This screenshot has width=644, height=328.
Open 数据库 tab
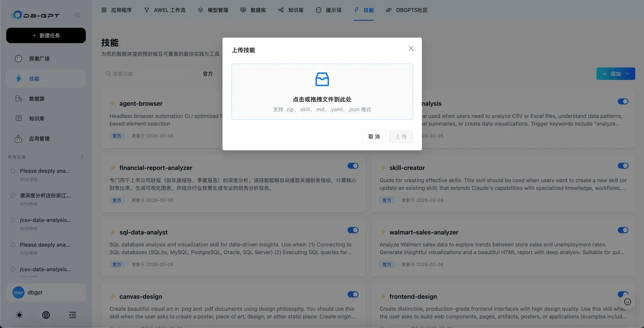[x=253, y=10]
